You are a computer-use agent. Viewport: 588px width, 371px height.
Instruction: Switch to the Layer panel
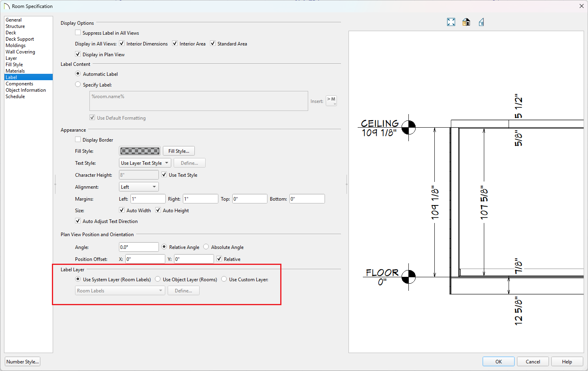(x=11, y=58)
